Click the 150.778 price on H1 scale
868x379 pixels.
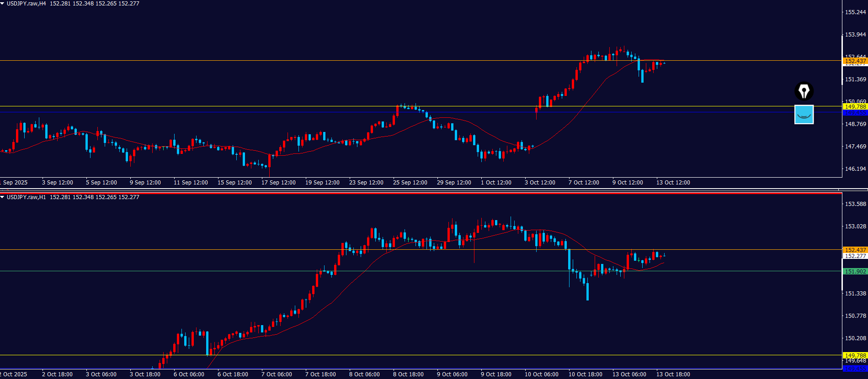point(855,316)
